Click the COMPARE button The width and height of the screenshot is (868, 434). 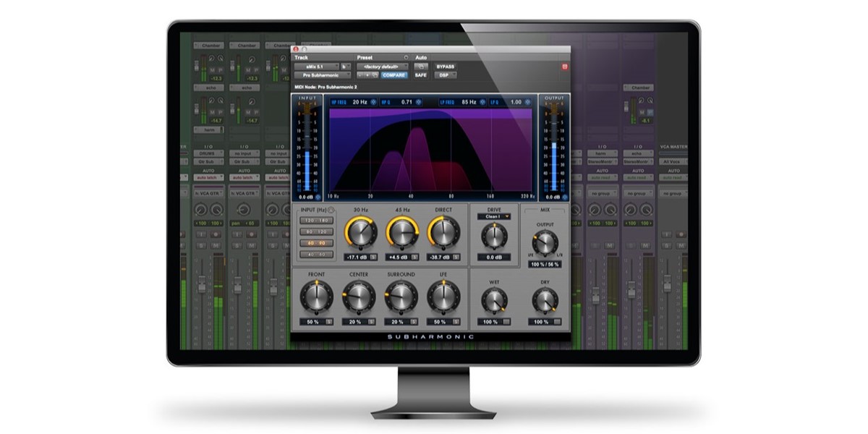pyautogui.click(x=394, y=75)
